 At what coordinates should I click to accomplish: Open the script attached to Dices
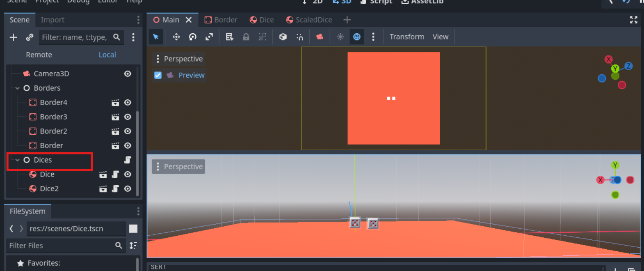[x=128, y=160]
